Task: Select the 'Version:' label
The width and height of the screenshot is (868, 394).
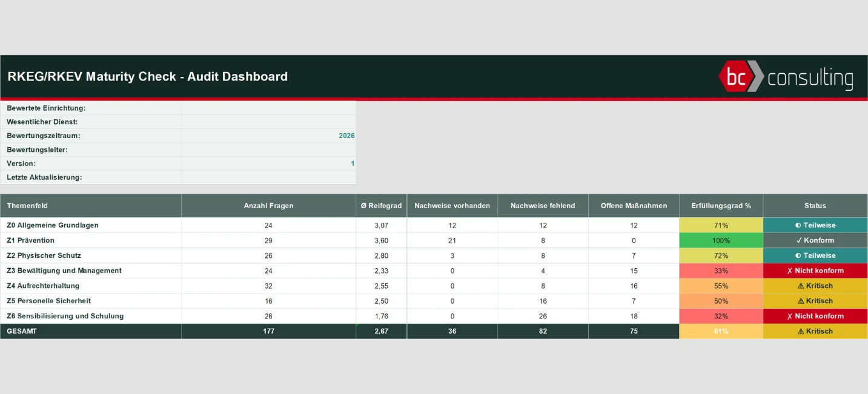Action: (21, 164)
